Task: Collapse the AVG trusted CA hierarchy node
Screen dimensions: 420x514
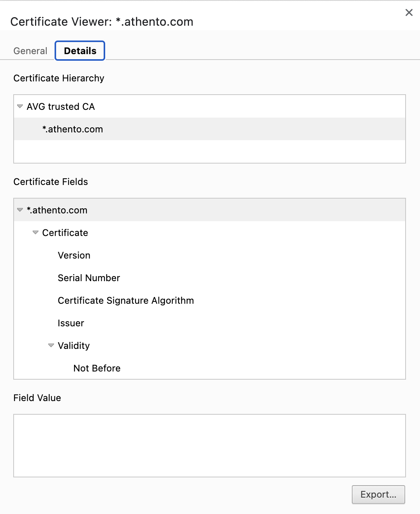Action: coord(20,106)
